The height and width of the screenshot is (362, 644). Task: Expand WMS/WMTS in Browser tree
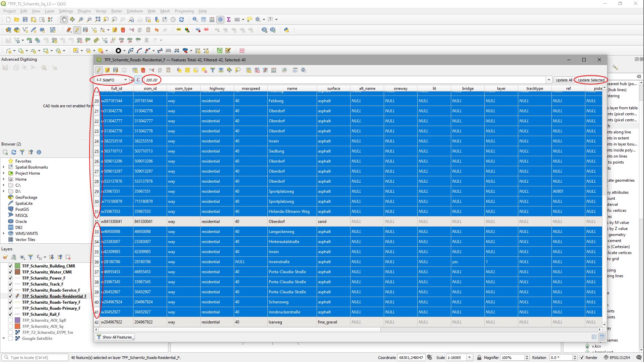(4, 234)
